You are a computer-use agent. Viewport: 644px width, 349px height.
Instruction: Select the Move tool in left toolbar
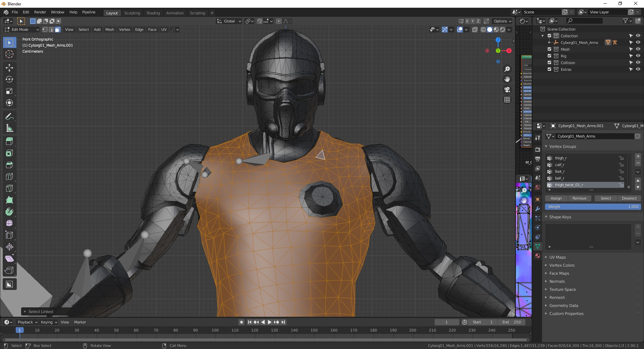pos(9,68)
